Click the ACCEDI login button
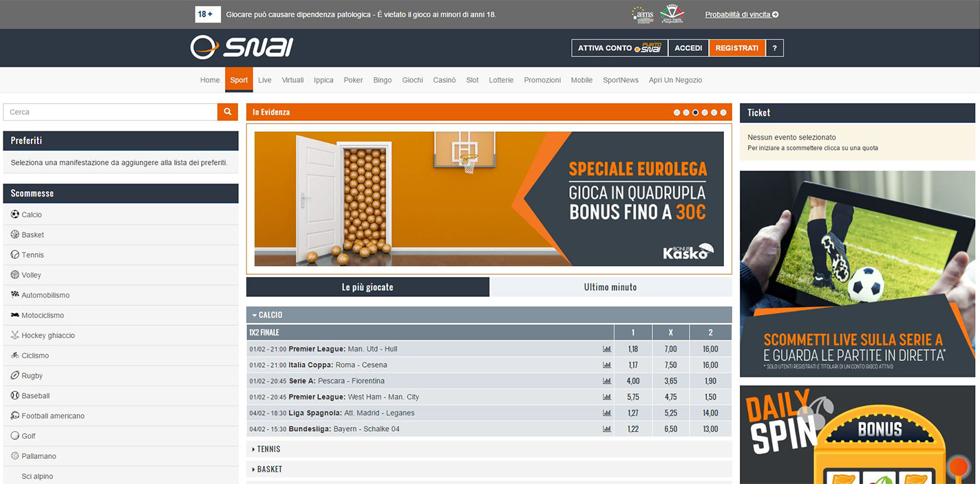980x484 pixels. pos(688,48)
